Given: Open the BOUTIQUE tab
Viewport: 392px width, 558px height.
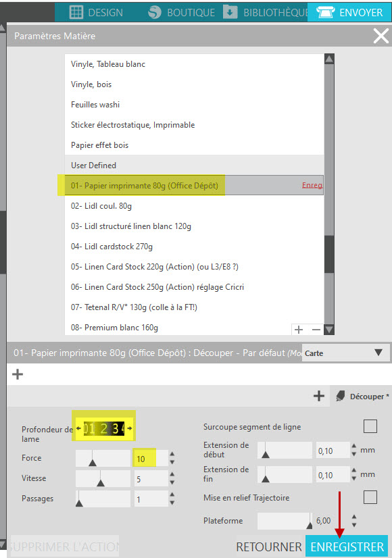Looking at the screenshot, I should (x=182, y=12).
